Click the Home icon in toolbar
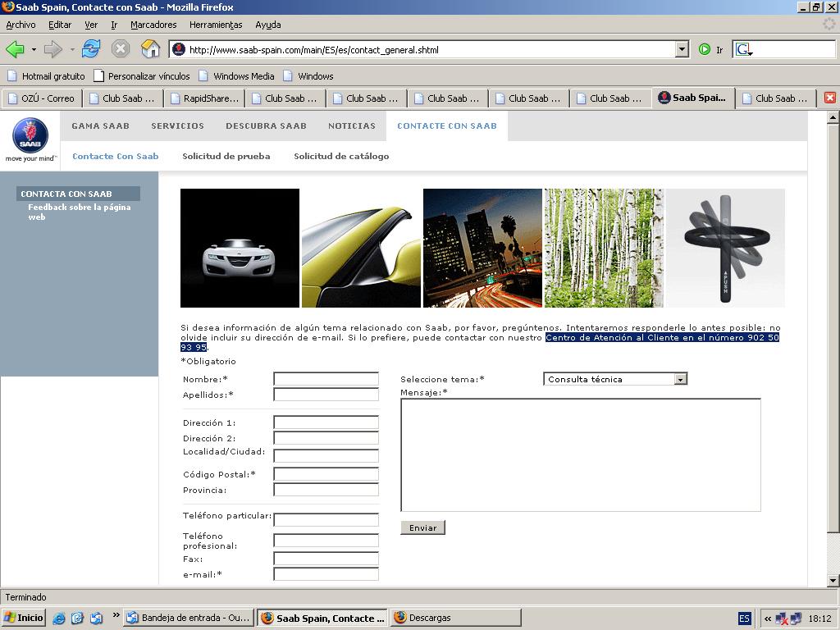This screenshot has width=840, height=630. [151, 49]
